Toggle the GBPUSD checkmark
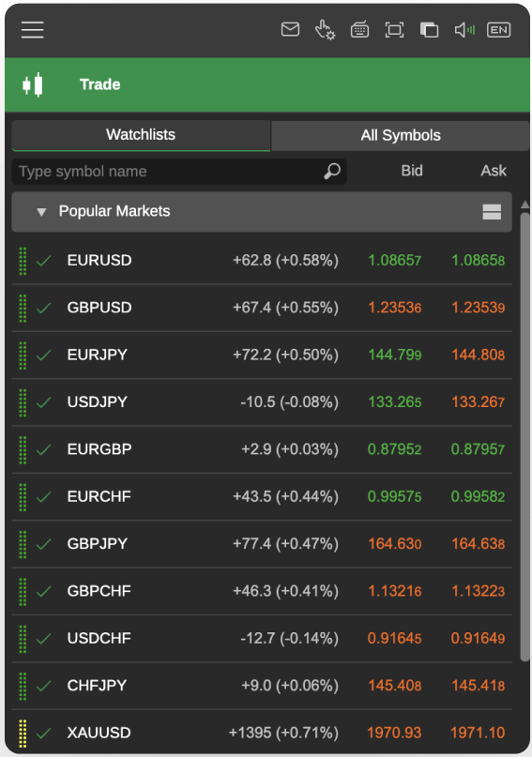 coord(44,308)
